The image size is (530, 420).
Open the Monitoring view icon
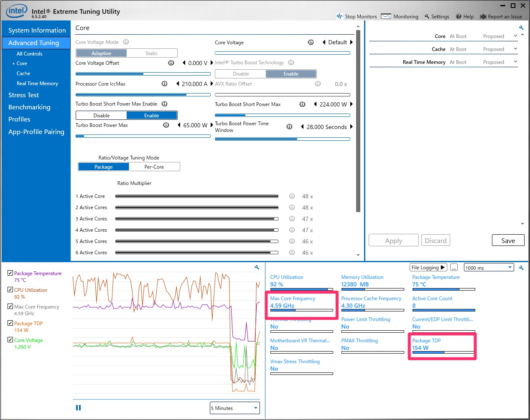point(386,16)
